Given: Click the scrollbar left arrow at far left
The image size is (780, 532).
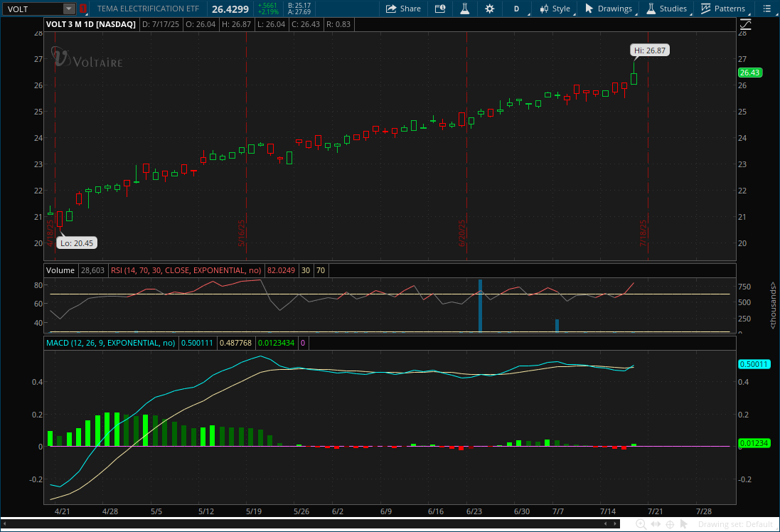Looking at the screenshot, I should tap(4, 523).
